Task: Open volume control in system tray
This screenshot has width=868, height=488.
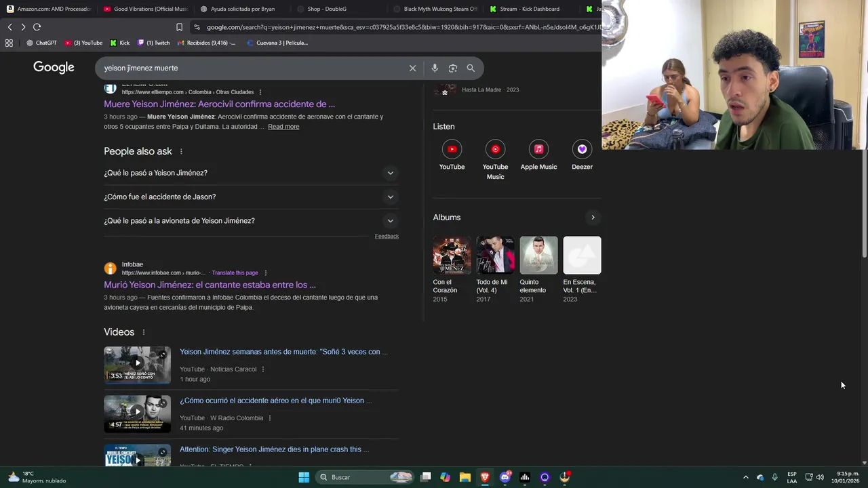Action: 820,477
